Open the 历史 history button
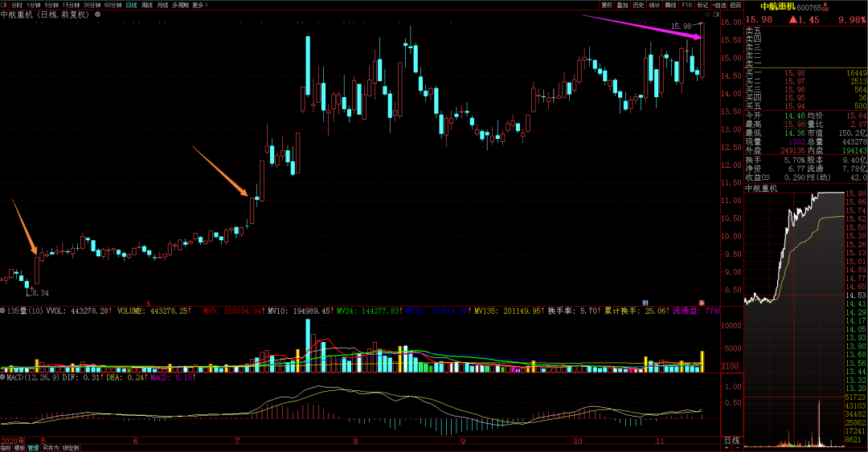 [639, 5]
